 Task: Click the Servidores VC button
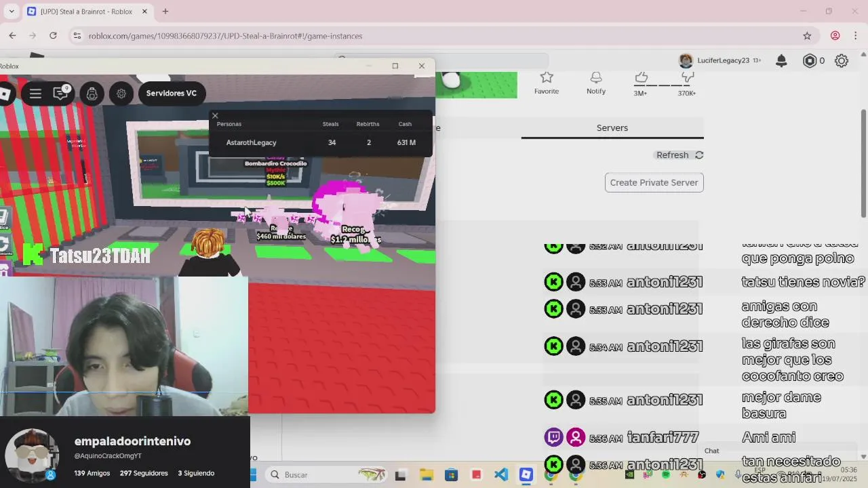[172, 93]
